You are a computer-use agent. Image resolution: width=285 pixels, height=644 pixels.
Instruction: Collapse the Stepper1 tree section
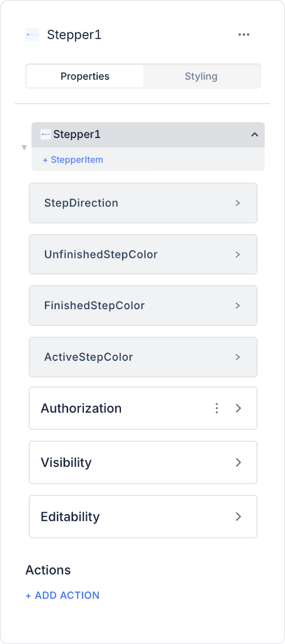pos(254,134)
